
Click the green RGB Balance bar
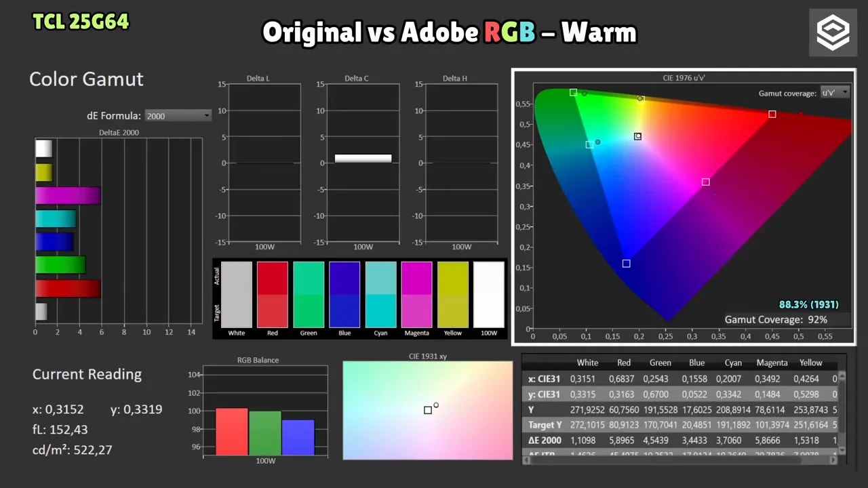pyautogui.click(x=265, y=433)
